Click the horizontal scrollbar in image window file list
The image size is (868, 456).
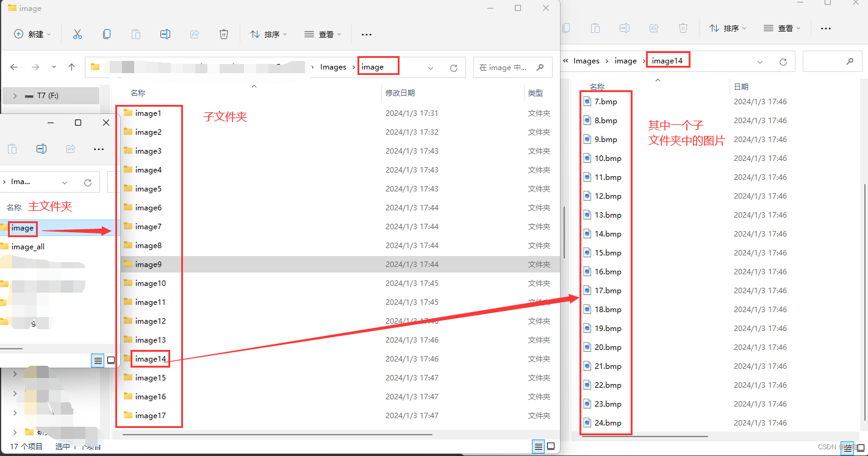[278, 435]
